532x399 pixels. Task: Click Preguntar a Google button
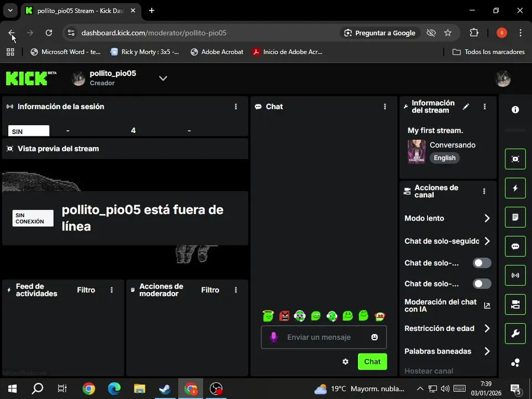(380, 33)
